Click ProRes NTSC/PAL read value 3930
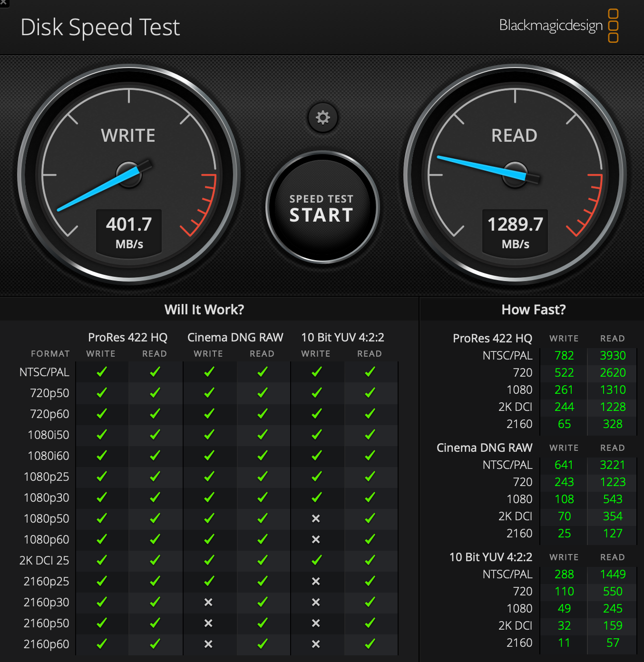Viewport: 644px width, 662px height. [613, 355]
